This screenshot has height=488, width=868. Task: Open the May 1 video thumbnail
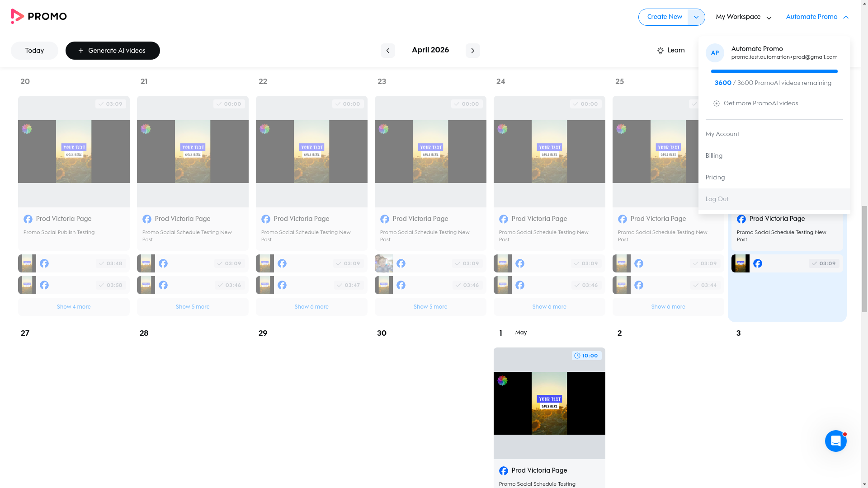(549, 403)
